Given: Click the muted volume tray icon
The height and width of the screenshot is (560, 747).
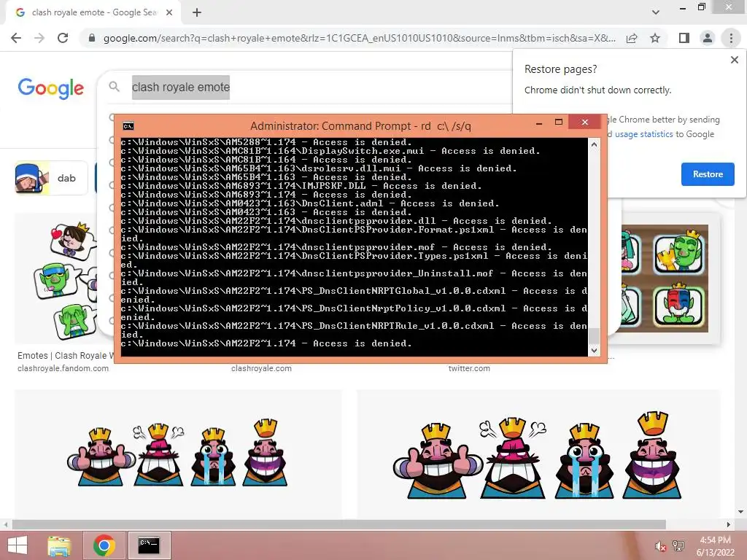Looking at the screenshot, I should [660, 546].
